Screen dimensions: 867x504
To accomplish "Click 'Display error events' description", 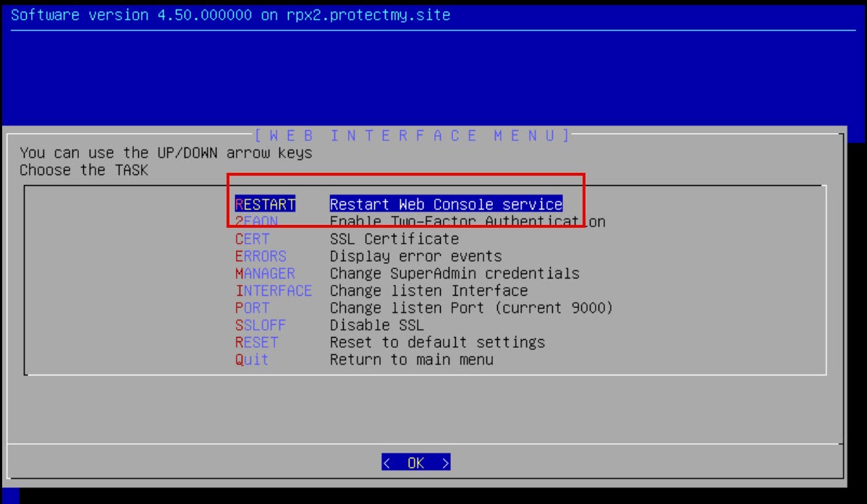I will [415, 257].
